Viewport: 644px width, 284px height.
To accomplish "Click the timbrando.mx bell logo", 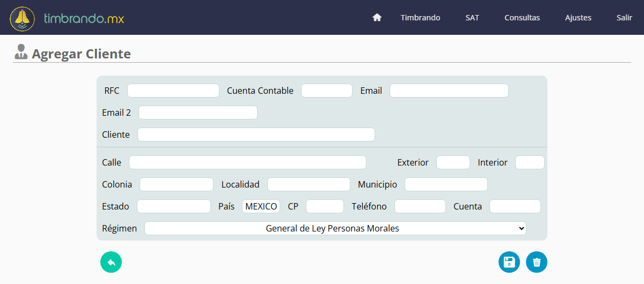I will click(x=23, y=19).
